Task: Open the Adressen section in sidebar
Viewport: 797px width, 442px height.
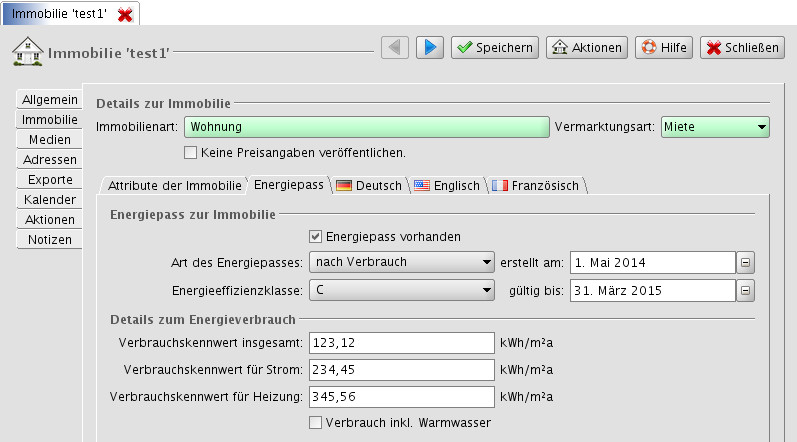Action: (50, 160)
